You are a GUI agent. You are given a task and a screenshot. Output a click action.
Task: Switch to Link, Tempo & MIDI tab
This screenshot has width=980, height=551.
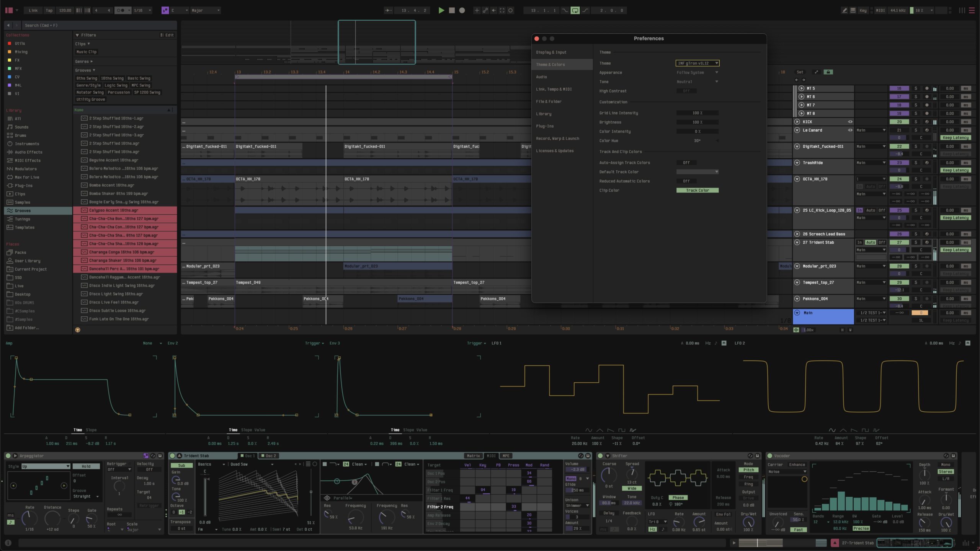pos(554,89)
